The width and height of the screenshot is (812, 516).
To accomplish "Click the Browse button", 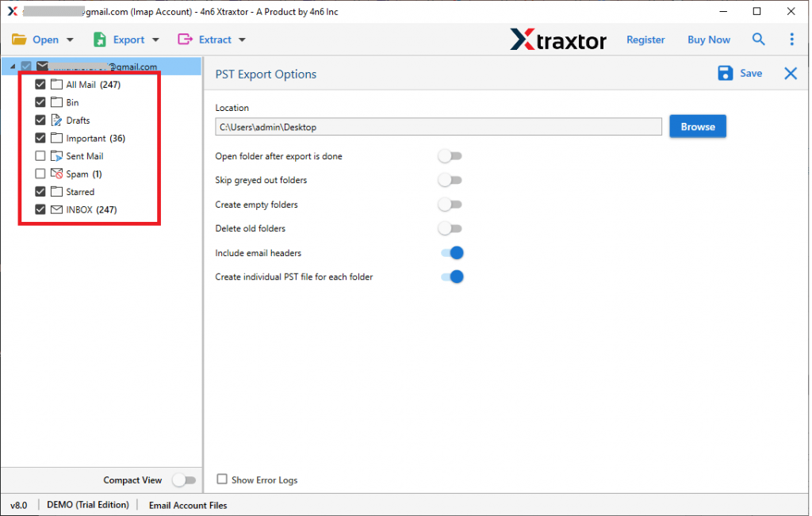I will (697, 126).
